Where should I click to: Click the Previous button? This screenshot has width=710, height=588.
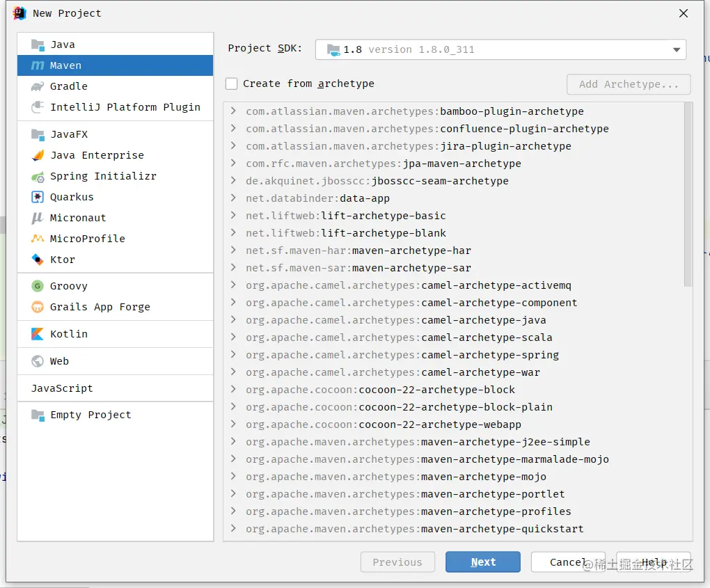click(397, 562)
